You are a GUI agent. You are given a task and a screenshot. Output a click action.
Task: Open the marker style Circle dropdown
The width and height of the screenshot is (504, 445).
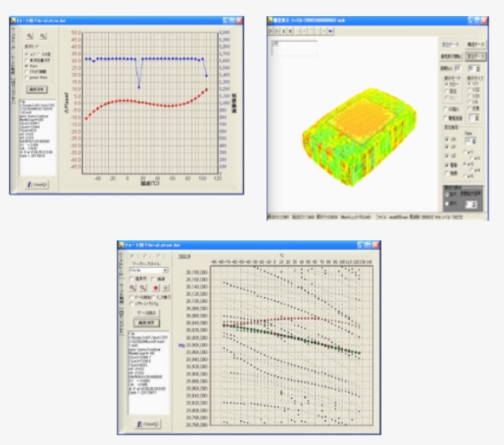(148, 271)
